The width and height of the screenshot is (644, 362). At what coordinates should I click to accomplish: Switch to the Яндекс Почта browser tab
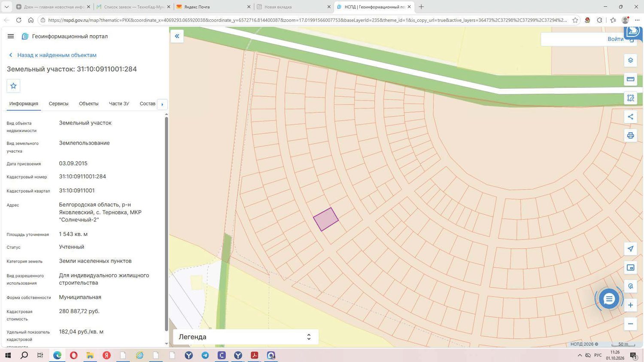click(213, 7)
